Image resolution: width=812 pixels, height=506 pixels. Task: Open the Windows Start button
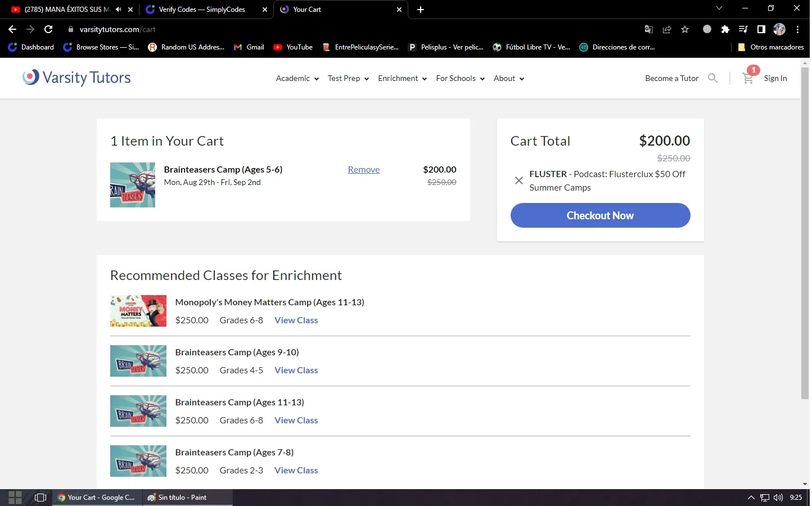15,498
